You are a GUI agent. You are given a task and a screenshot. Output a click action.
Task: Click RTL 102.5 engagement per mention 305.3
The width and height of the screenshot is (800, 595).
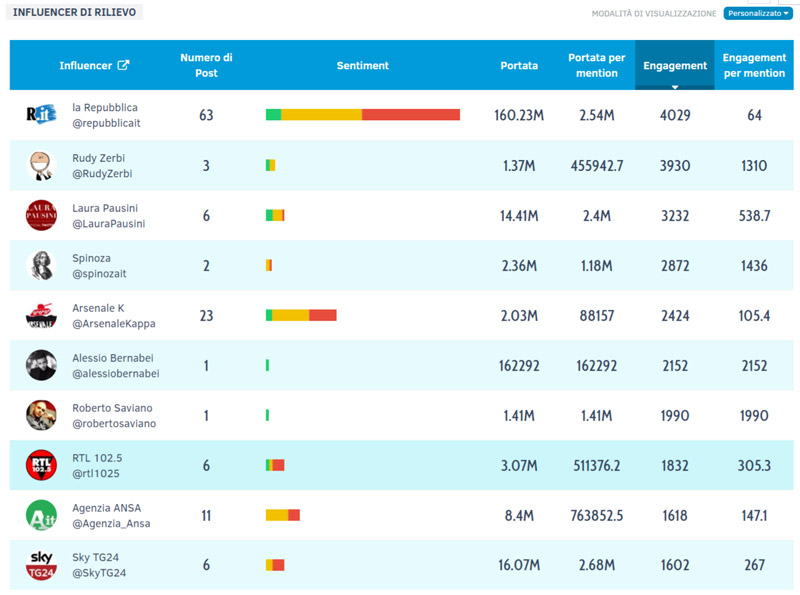point(754,466)
